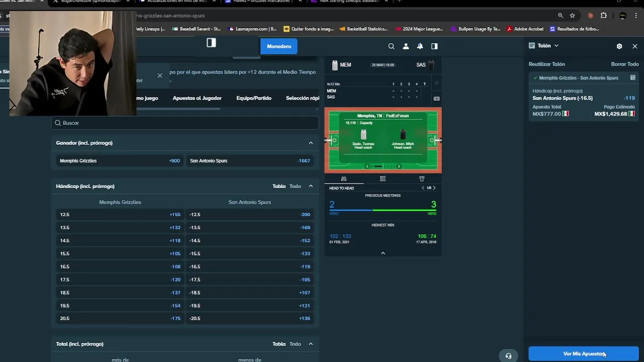Collapse the Hándicap (incl. prórroga) section
644x362 pixels.
click(310, 186)
